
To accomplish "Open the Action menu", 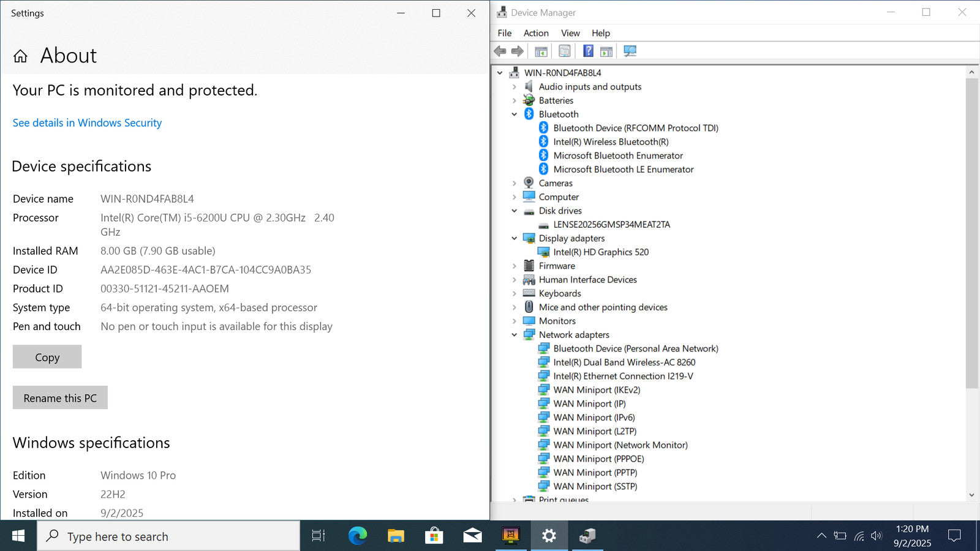I will pos(535,33).
